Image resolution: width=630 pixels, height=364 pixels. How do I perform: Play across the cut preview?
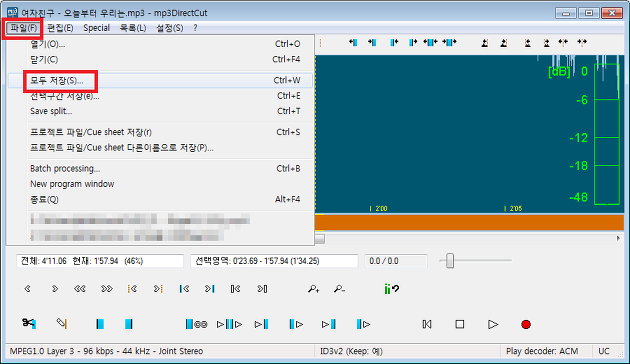click(x=229, y=324)
